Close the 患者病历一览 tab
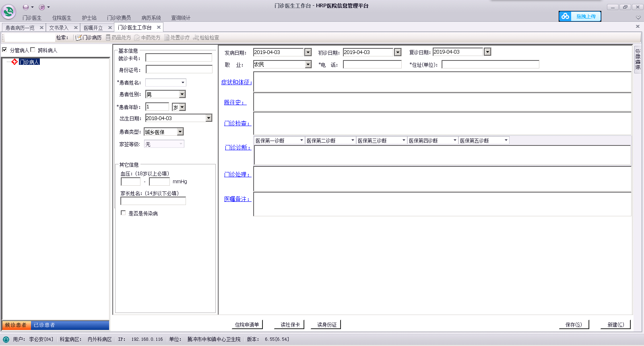Image resolution: width=644 pixels, height=346 pixels. pos(41,28)
